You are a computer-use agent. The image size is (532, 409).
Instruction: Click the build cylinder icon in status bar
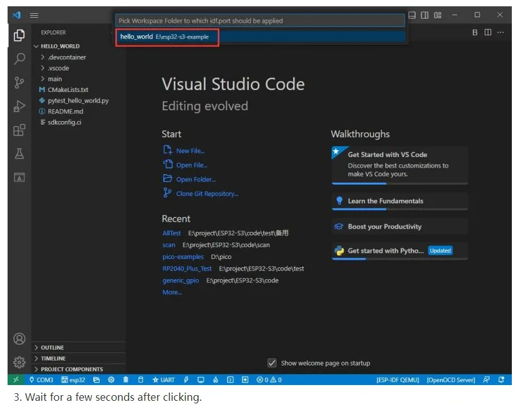(141, 380)
